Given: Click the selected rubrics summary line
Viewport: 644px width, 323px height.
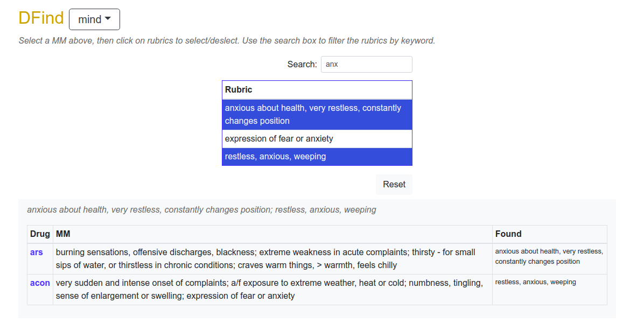Looking at the screenshot, I should click(202, 210).
